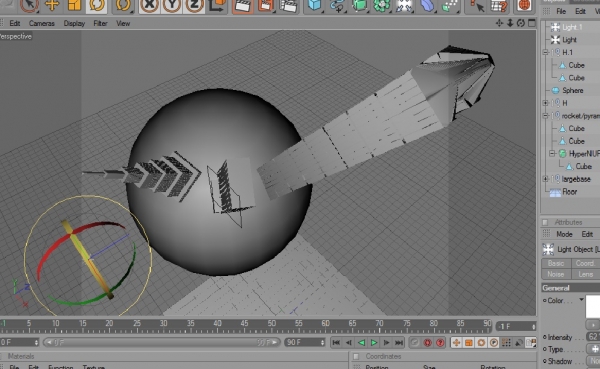
Task: Open the Edit menu in viewport
Action: click(15, 23)
